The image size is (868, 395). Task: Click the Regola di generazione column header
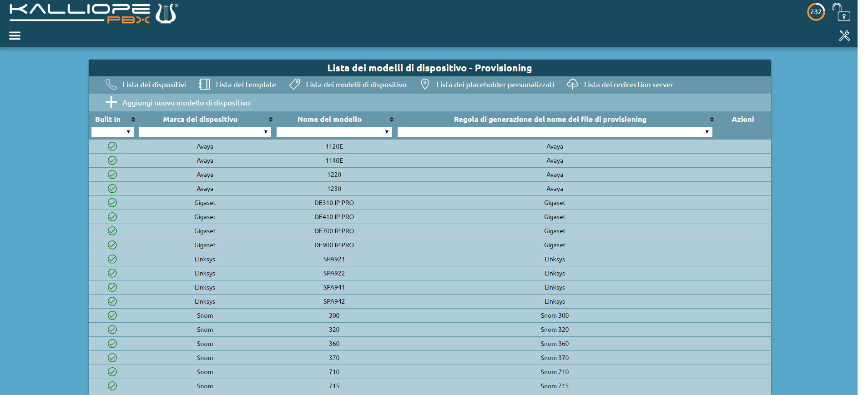point(550,119)
